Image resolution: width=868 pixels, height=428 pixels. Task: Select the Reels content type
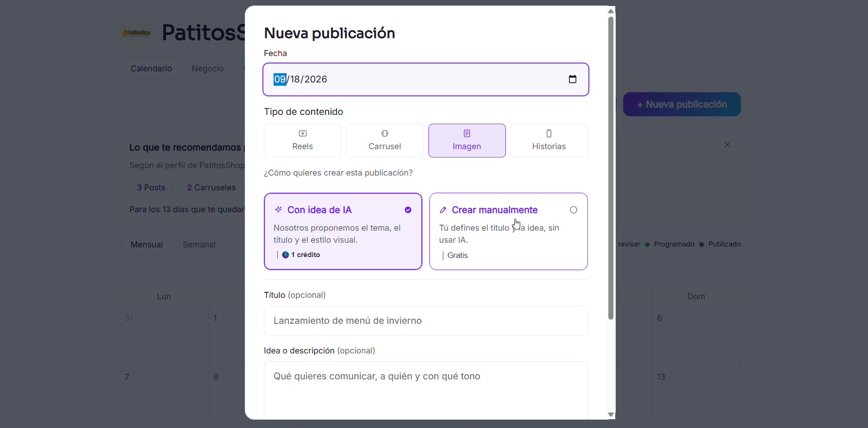(x=302, y=140)
